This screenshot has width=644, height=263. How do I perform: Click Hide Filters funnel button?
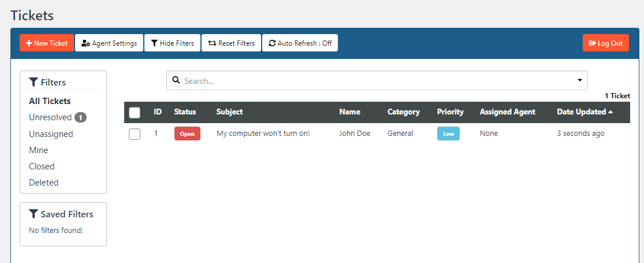(172, 43)
